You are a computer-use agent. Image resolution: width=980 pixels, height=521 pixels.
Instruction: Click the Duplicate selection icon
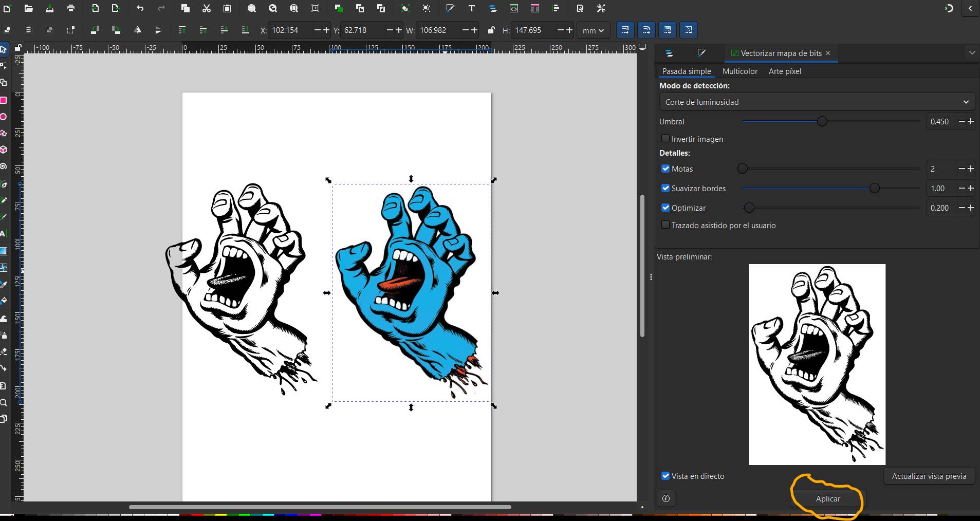[339, 8]
